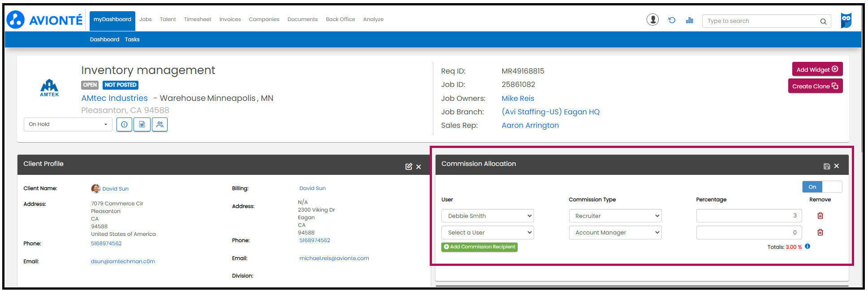Expand the Debbie Smith user dropdown
The image size is (868, 291).
(488, 216)
